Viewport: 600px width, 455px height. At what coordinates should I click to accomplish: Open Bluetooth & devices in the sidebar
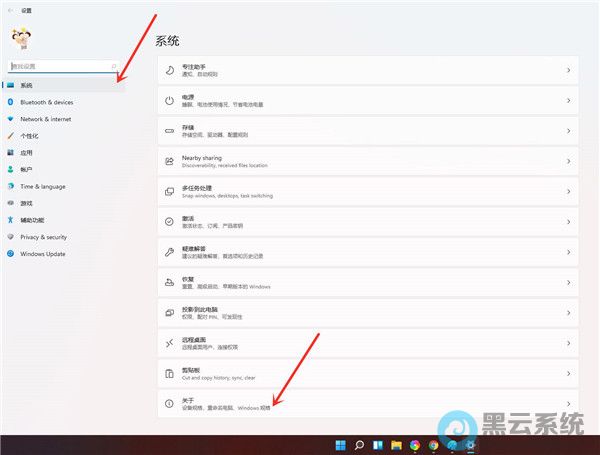click(x=46, y=102)
